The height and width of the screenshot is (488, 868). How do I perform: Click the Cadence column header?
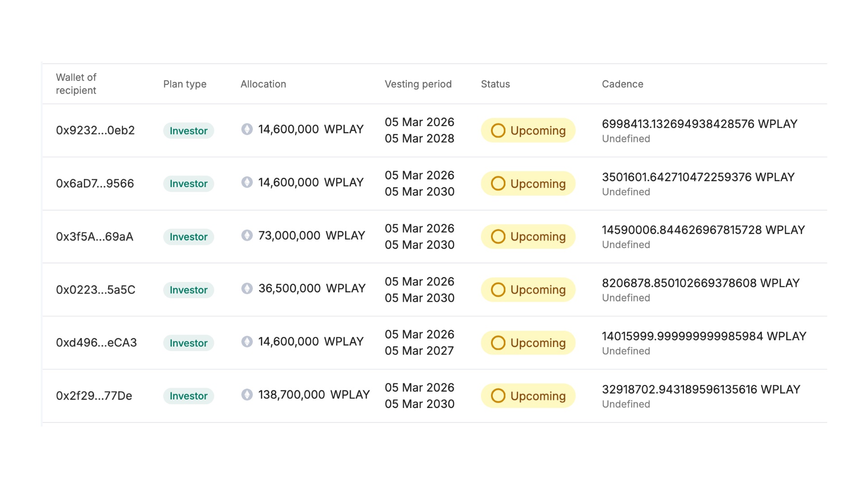click(x=623, y=84)
